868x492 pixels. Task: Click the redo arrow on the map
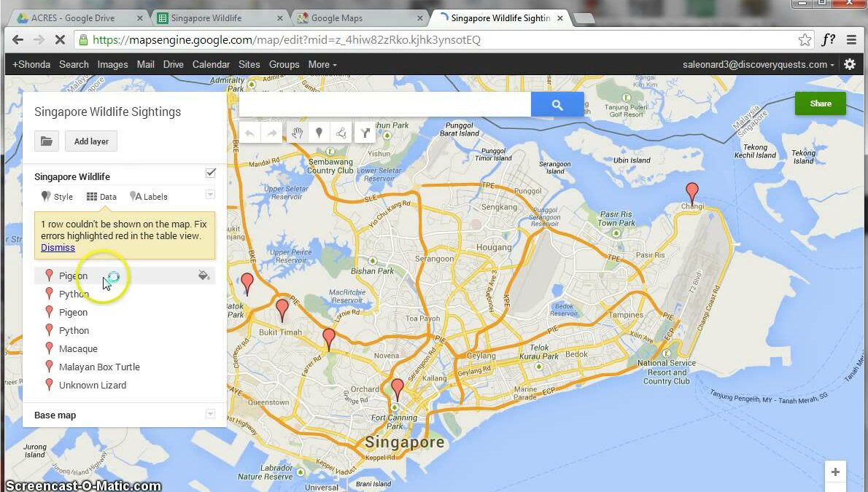pos(271,133)
